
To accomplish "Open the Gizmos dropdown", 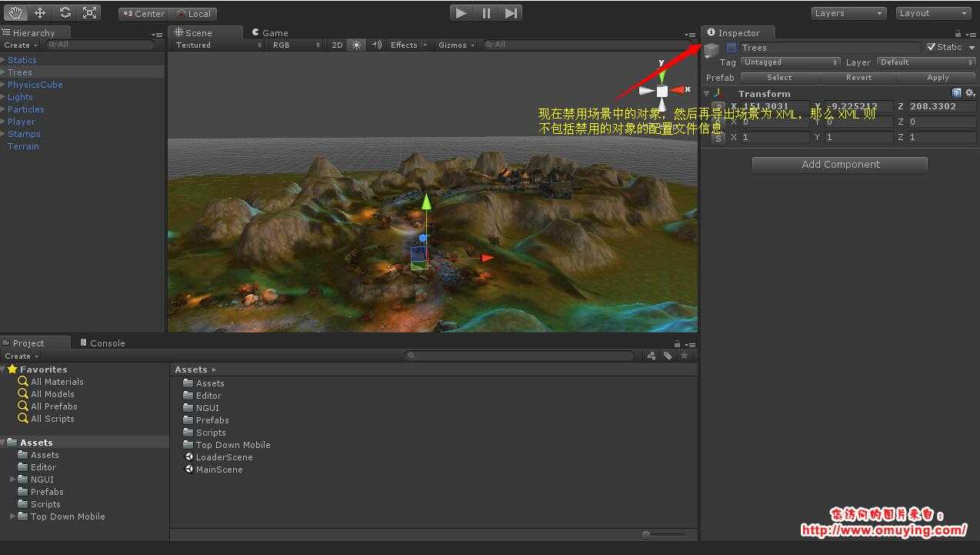I will [x=457, y=45].
